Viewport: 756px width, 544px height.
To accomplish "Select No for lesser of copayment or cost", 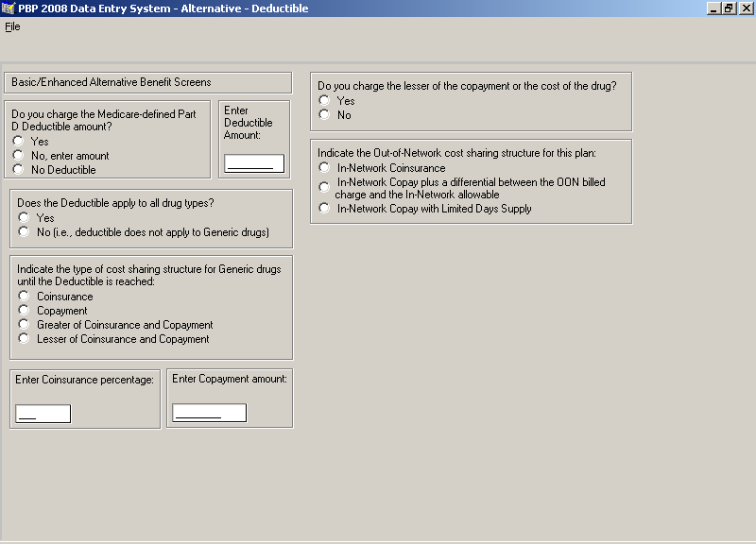I will 324,114.
